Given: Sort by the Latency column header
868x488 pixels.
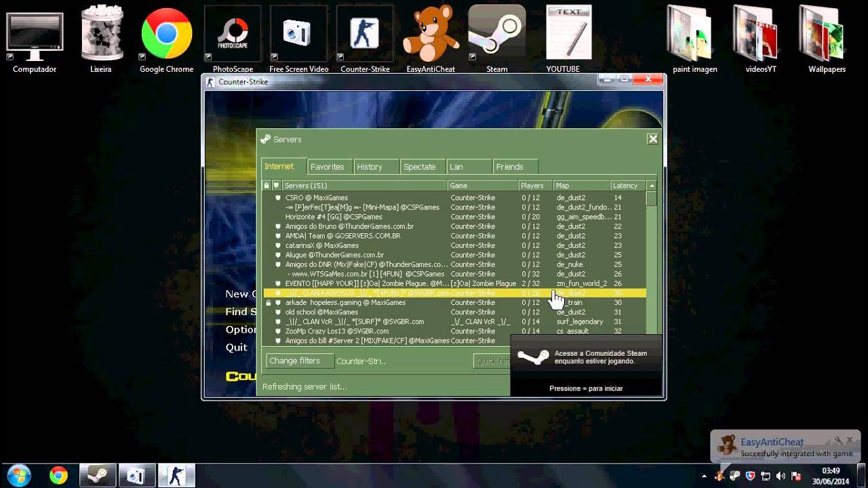Looking at the screenshot, I should (x=628, y=185).
